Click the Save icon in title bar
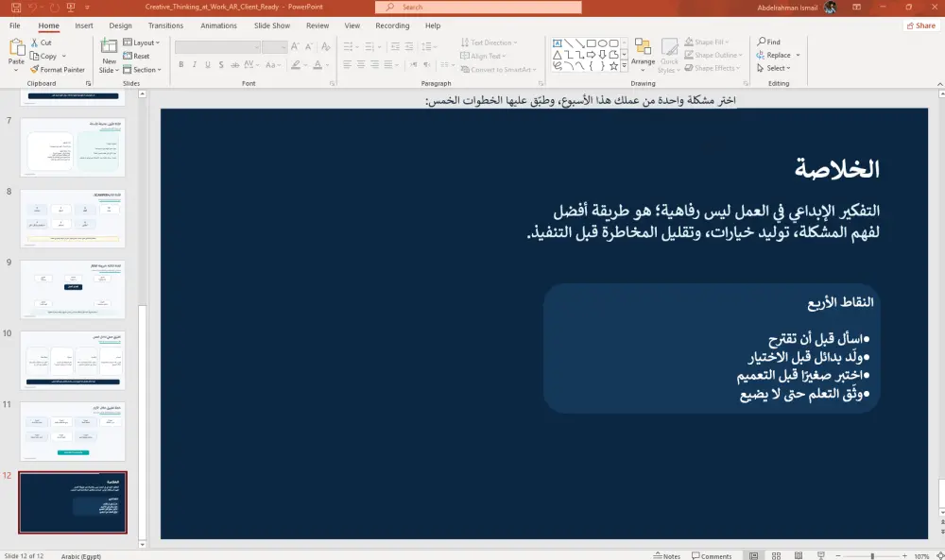This screenshot has height=560, width=945. [16, 8]
